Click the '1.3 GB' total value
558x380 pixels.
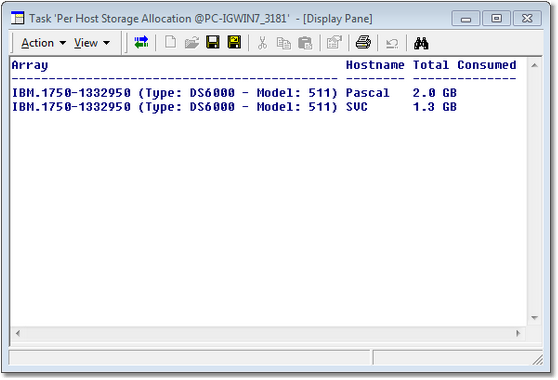click(435, 107)
